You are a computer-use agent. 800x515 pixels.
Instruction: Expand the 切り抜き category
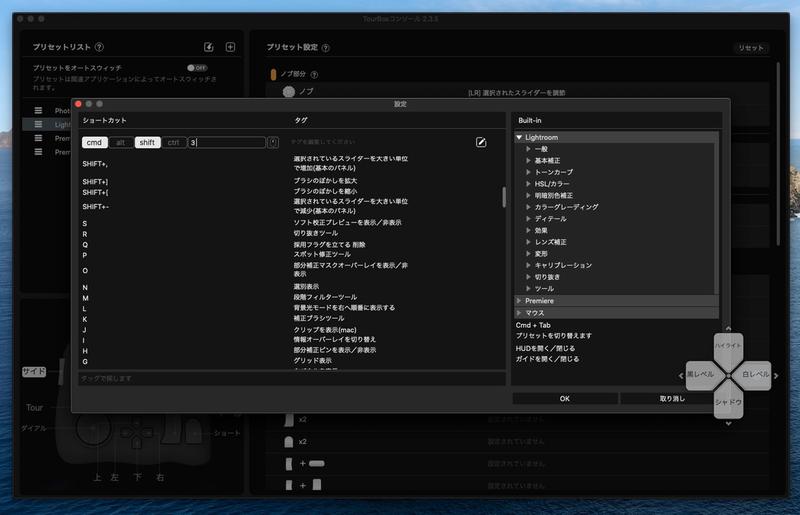tap(529, 277)
